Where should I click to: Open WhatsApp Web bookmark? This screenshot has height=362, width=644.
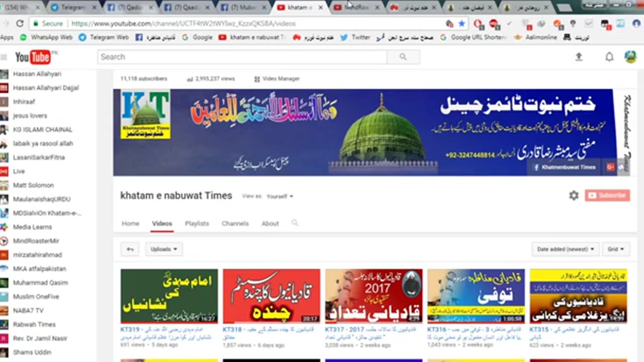(x=46, y=37)
